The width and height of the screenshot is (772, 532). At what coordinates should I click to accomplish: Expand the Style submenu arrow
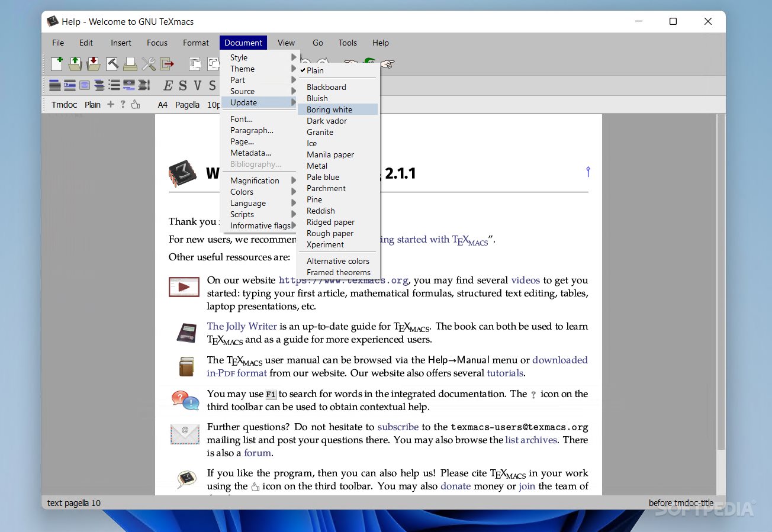pos(294,57)
